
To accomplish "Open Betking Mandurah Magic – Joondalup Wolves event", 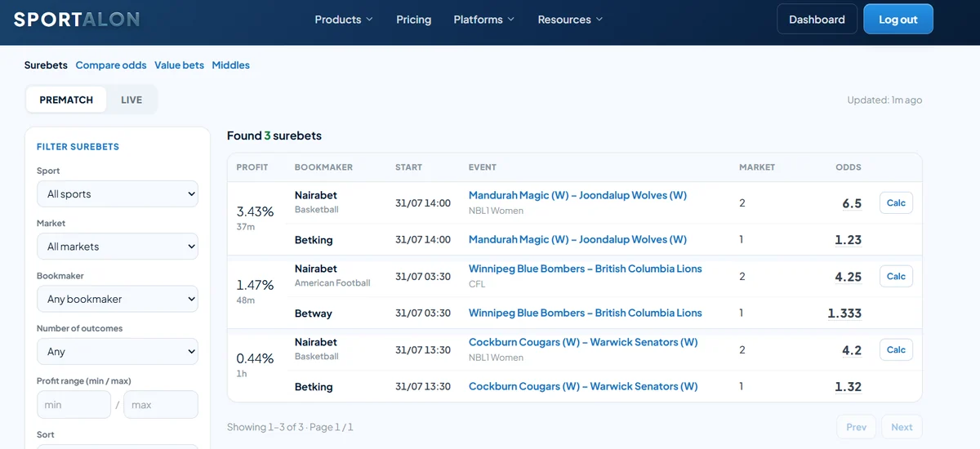I will point(577,239).
